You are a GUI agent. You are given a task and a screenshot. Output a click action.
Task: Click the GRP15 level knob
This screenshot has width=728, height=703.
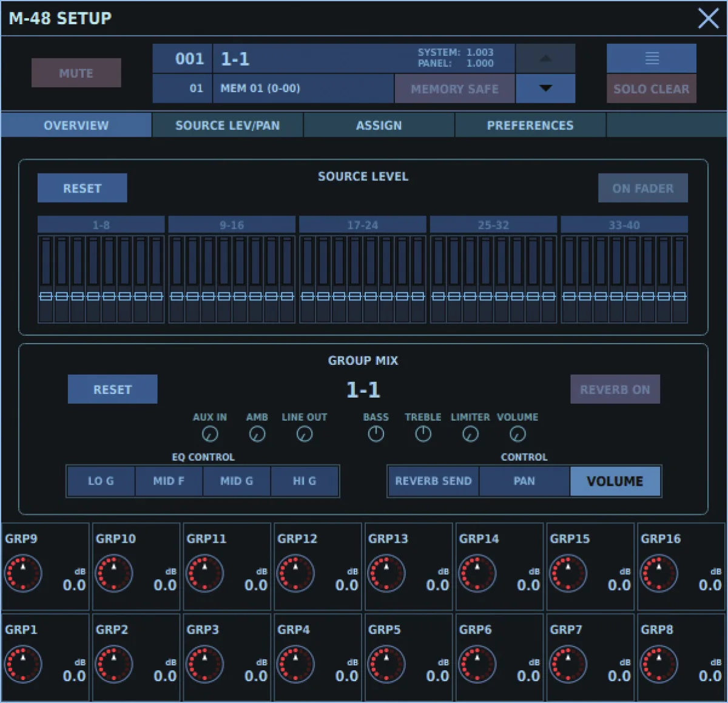pos(568,573)
